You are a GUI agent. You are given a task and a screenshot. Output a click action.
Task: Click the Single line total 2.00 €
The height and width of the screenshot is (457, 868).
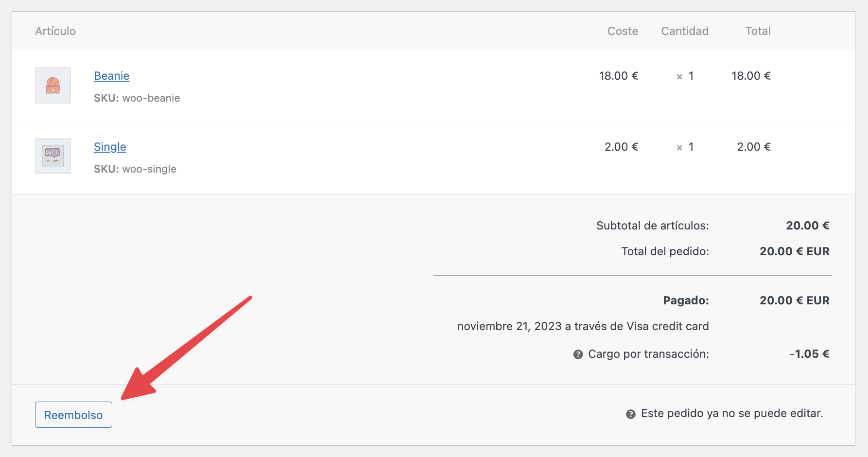point(754,147)
